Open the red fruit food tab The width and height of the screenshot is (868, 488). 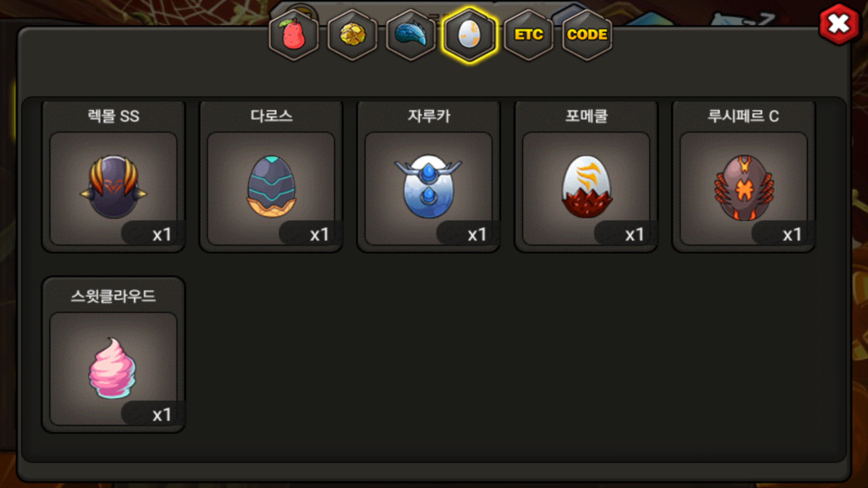coord(294,35)
